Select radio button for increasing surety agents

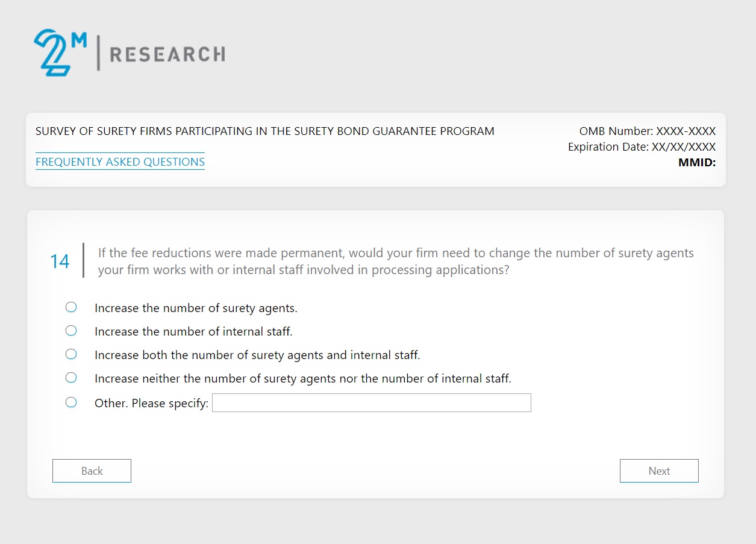[x=71, y=308]
